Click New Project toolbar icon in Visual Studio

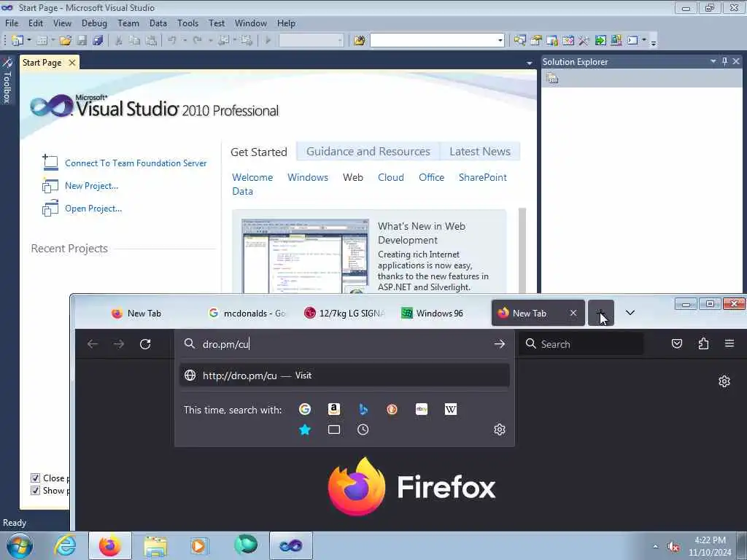18,41
